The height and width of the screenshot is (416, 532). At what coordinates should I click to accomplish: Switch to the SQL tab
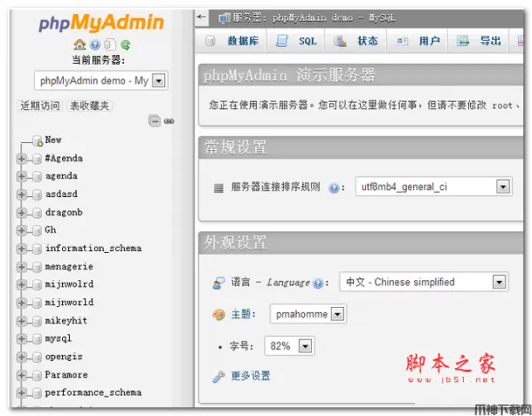(296, 41)
